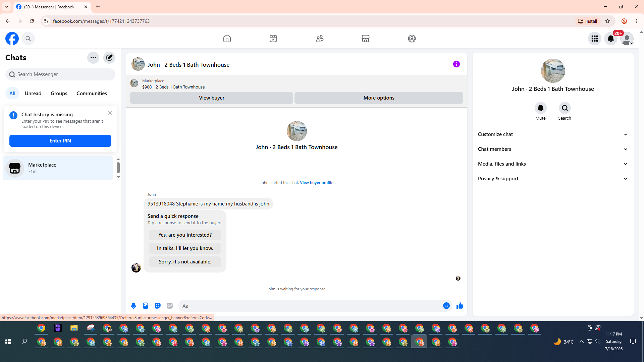Image resolution: width=644 pixels, height=362 pixels.
Task: Select the Unread chats filter
Action: pos(33,94)
